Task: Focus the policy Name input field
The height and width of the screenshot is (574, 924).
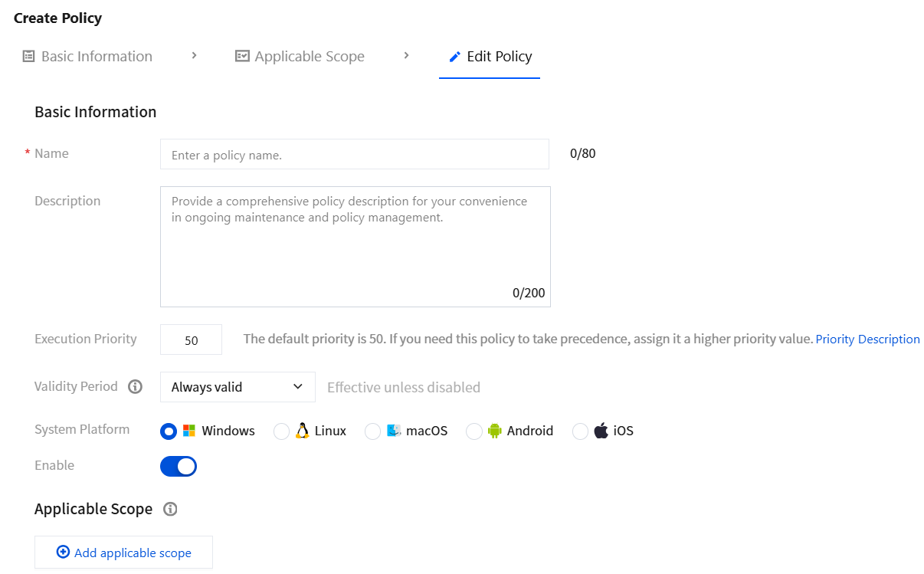Action: (x=355, y=154)
